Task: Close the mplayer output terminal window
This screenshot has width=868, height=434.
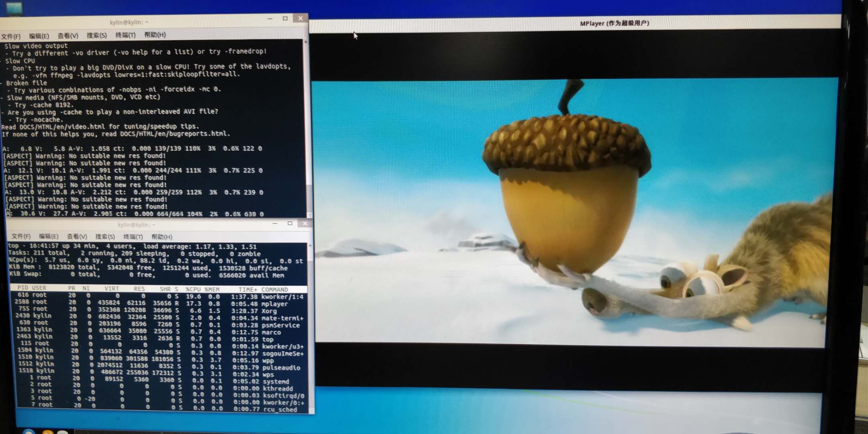Action: (x=300, y=18)
